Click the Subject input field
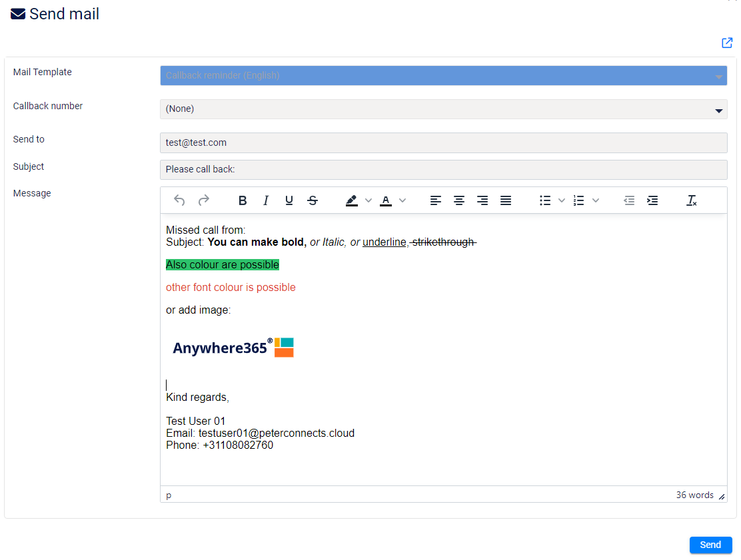The height and width of the screenshot is (560, 741). pyautogui.click(x=443, y=170)
